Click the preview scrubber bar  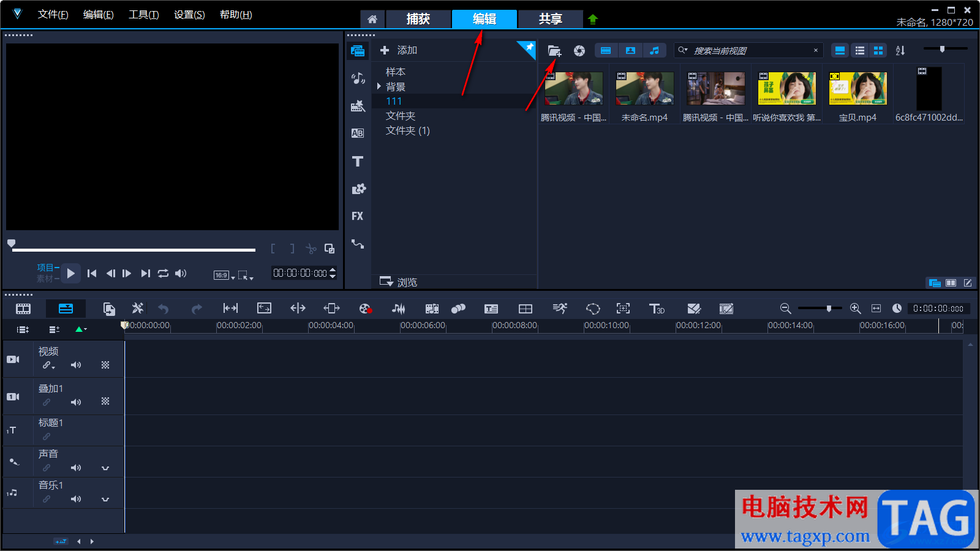(x=134, y=250)
